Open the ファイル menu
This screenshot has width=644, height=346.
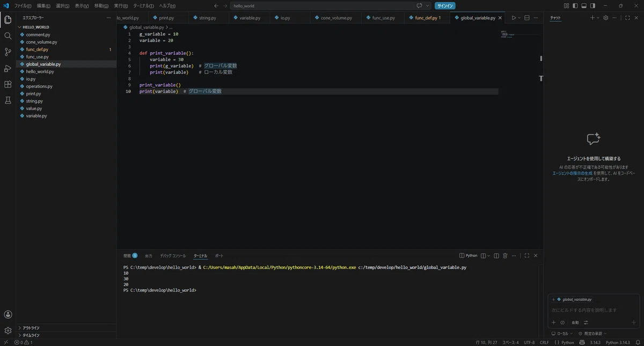[23, 6]
